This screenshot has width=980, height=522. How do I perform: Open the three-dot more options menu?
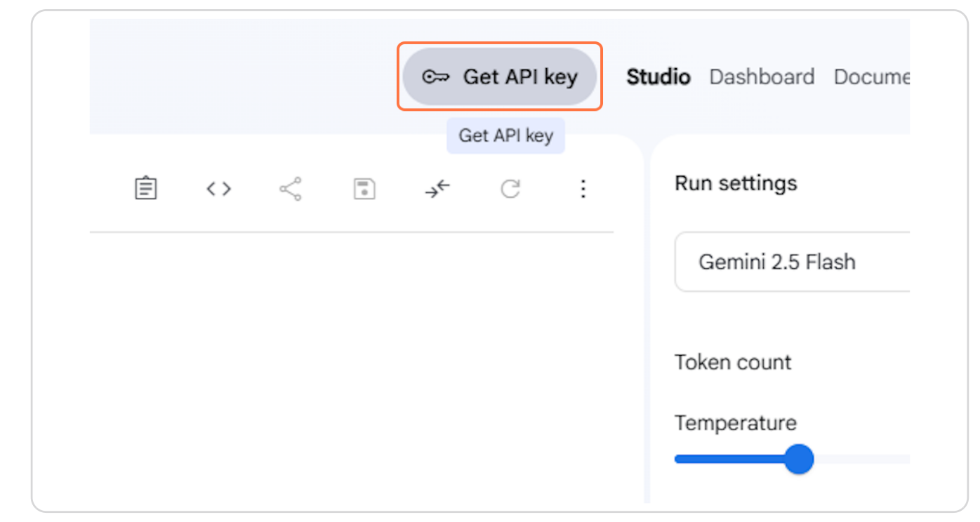[x=583, y=188]
